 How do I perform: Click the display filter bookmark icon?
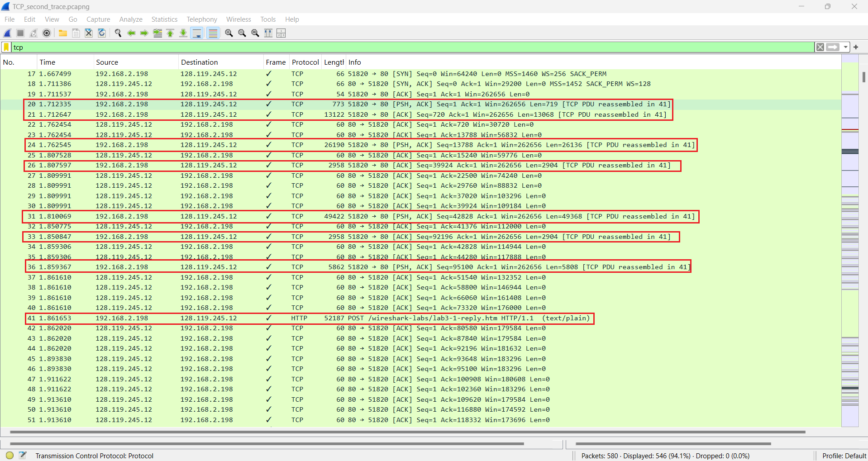(x=6, y=47)
